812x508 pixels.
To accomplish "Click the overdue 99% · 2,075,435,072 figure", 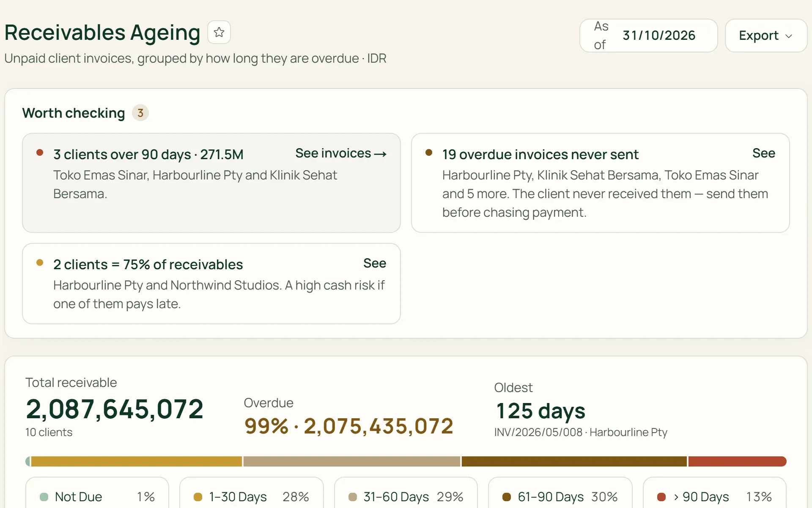I will [349, 426].
